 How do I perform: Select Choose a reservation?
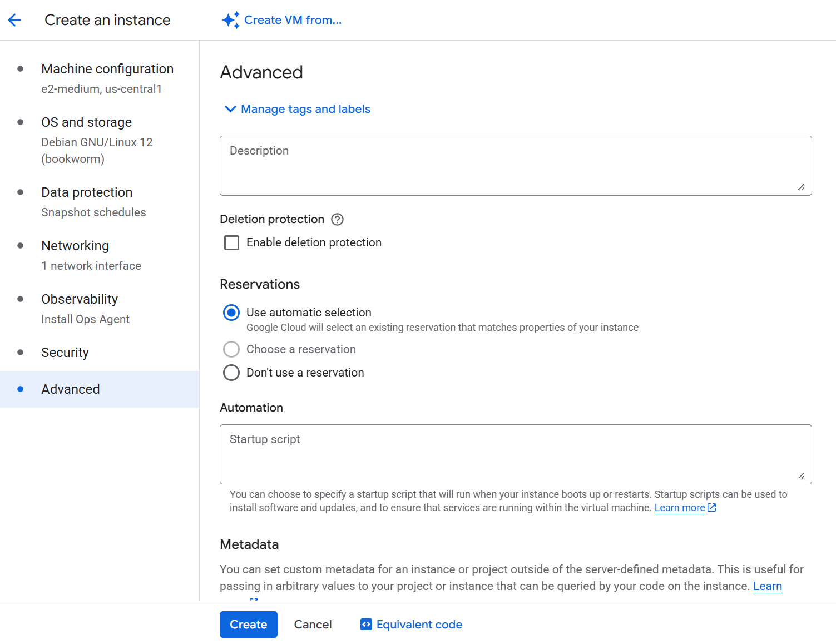231,349
